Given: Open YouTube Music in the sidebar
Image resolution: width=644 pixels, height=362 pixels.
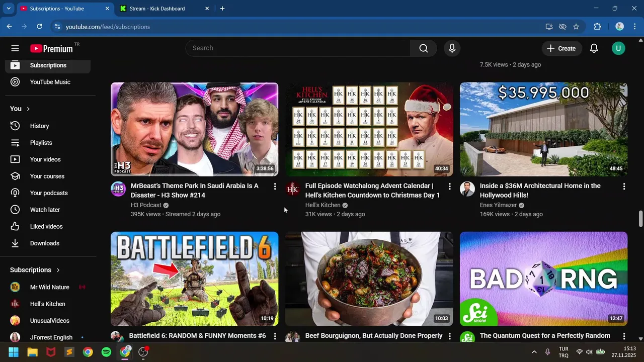Looking at the screenshot, I should [48, 82].
